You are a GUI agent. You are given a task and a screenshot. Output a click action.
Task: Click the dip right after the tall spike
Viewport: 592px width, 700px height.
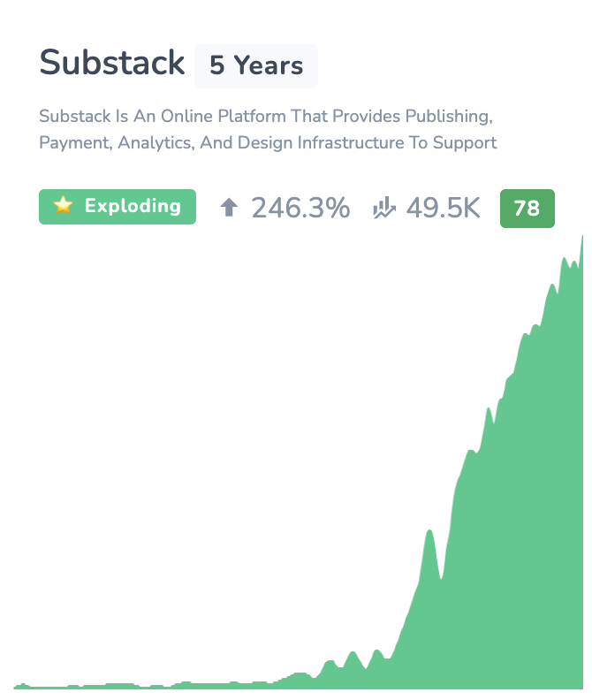441,578
